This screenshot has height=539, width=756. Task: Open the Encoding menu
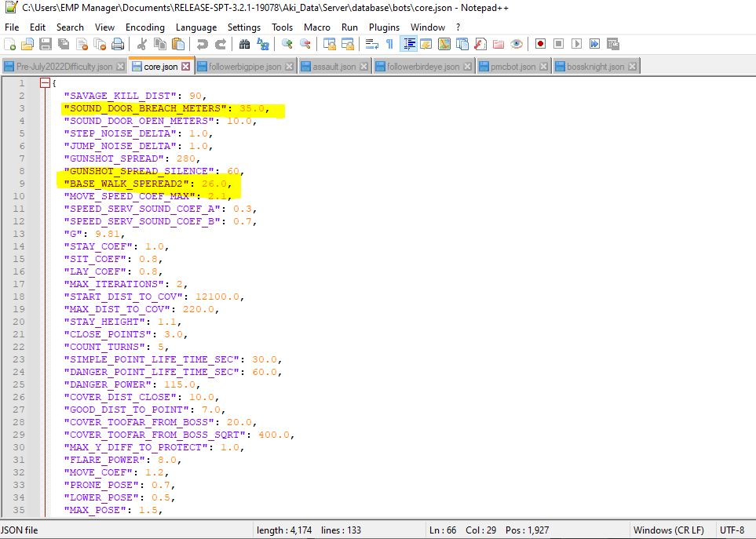145,27
